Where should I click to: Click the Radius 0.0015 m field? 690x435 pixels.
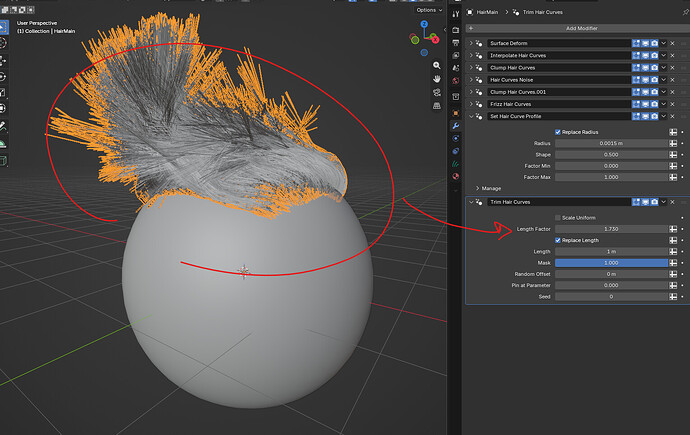tap(611, 143)
